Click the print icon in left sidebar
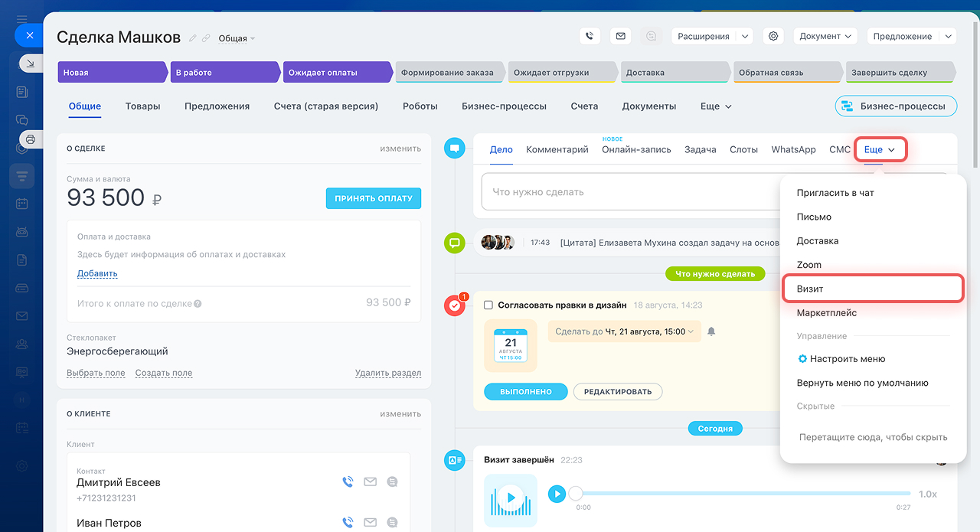Image resolution: width=980 pixels, height=532 pixels. pos(31,139)
